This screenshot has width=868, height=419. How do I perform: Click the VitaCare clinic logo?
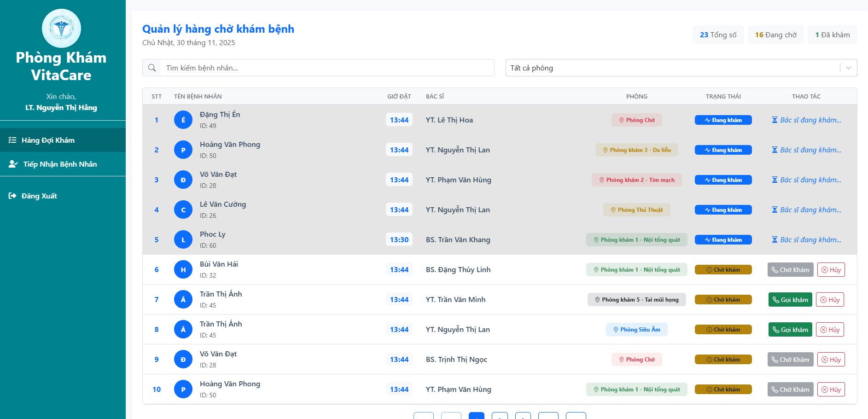point(61,29)
